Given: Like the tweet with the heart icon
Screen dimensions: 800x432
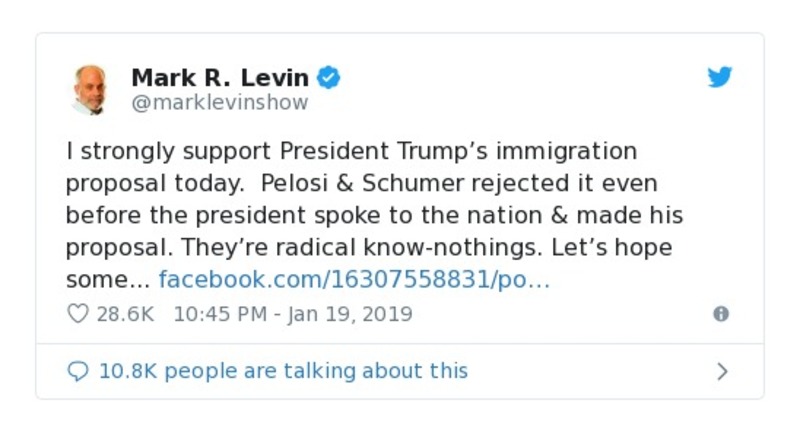Looking at the screenshot, I should [x=77, y=314].
